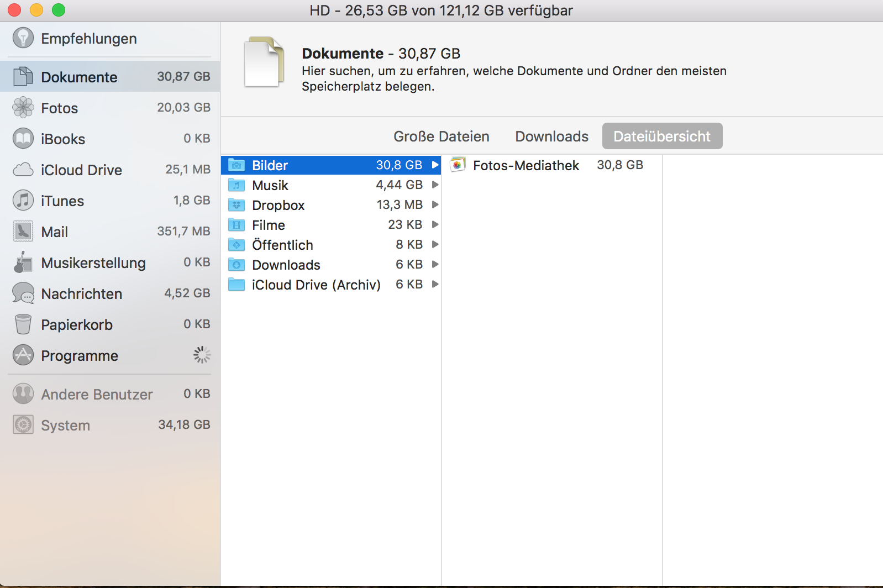883x588 pixels.
Task: Select Programme category label
Action: click(80, 356)
